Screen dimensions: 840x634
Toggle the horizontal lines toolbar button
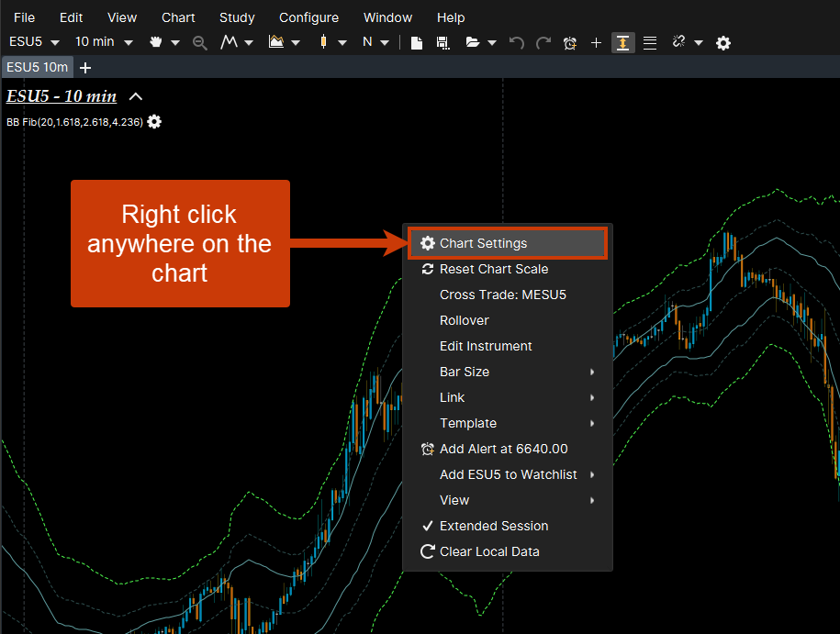tap(650, 42)
